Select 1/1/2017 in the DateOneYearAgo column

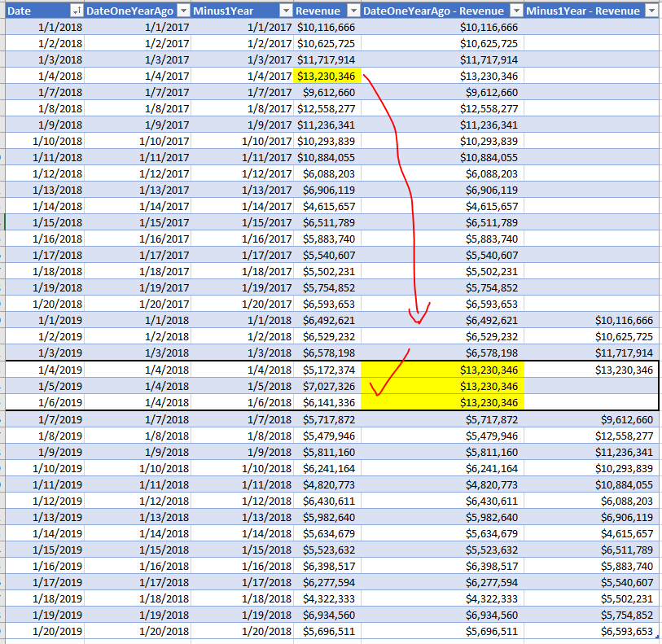138,27
